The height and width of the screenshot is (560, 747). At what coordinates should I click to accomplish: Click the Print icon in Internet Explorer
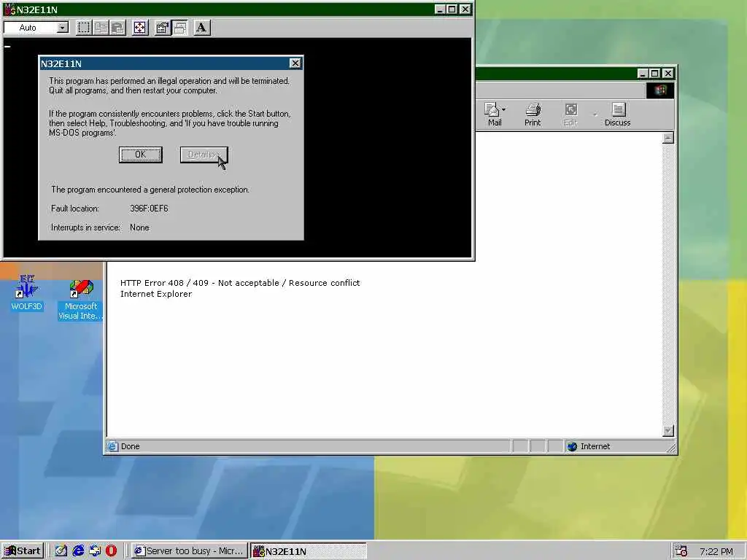point(533,114)
